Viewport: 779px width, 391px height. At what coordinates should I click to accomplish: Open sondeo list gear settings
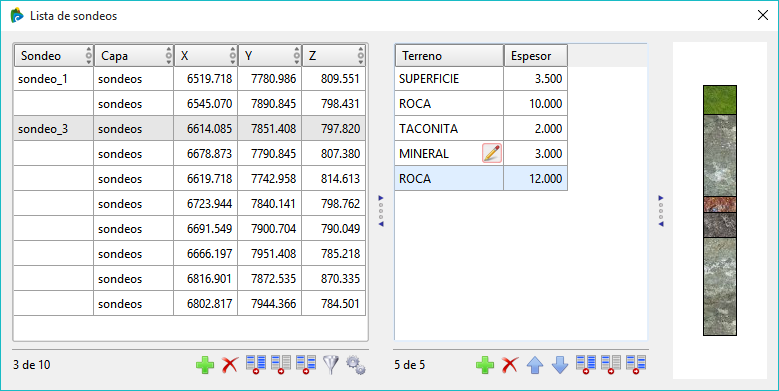(x=356, y=365)
